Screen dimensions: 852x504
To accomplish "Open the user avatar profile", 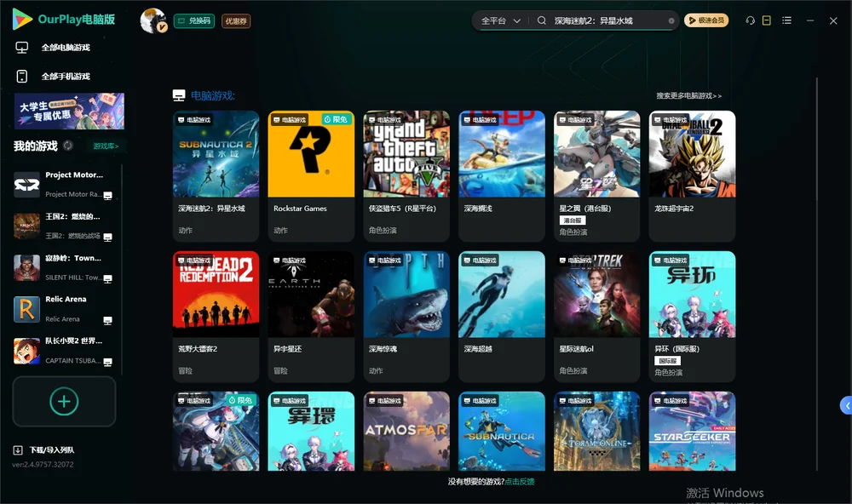I will pyautogui.click(x=153, y=20).
